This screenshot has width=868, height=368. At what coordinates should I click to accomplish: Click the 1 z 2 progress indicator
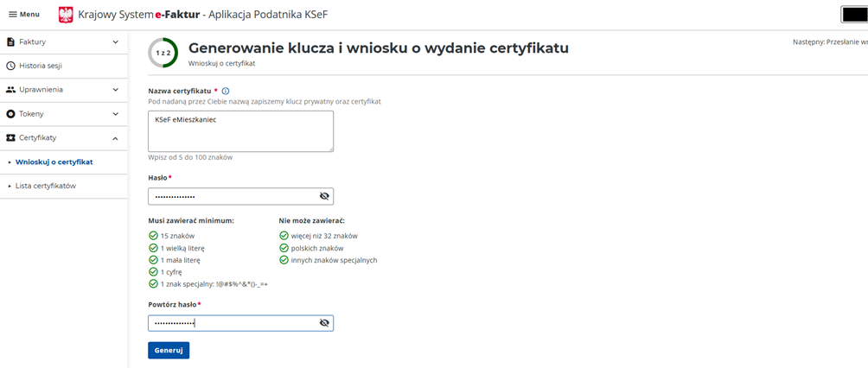pos(163,53)
